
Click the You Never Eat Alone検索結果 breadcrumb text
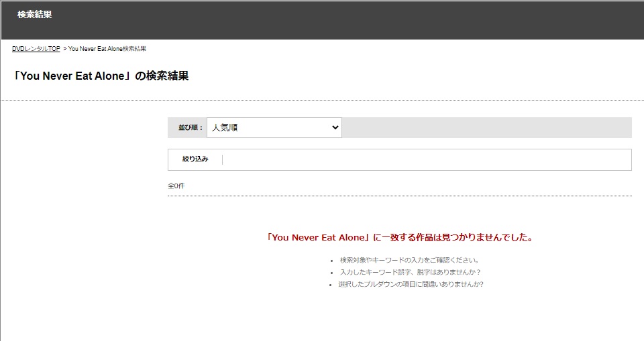107,49
